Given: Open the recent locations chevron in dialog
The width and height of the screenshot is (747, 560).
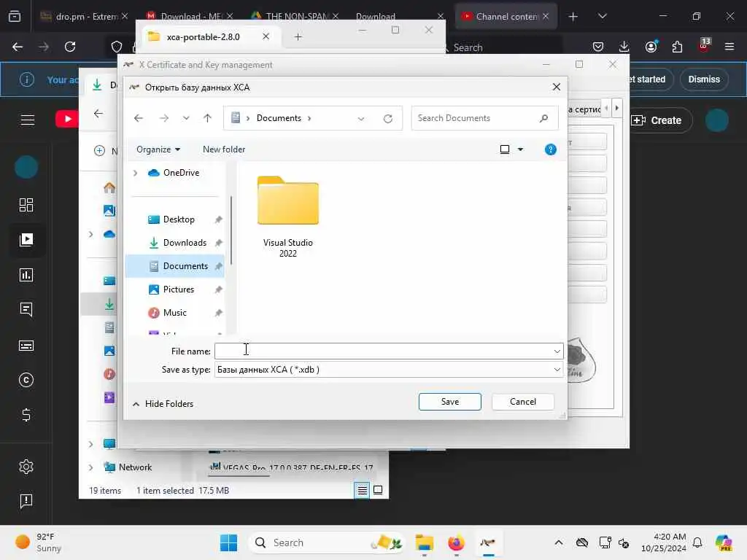Looking at the screenshot, I should (x=186, y=118).
